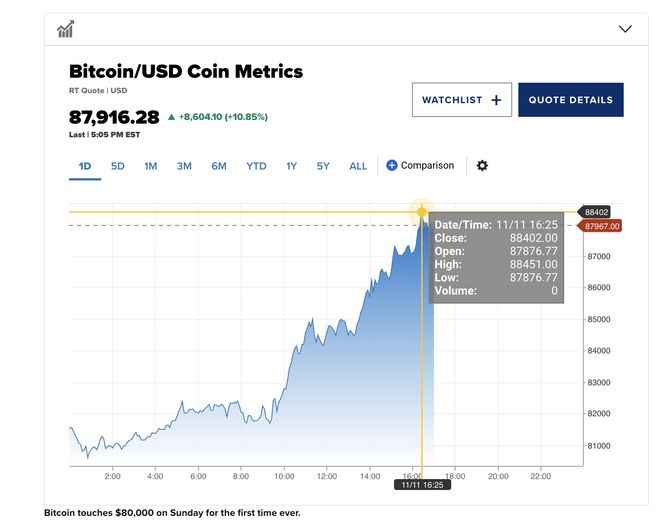Screen dimensions: 660x530
Task: Show ALL history range
Action: [x=358, y=166]
